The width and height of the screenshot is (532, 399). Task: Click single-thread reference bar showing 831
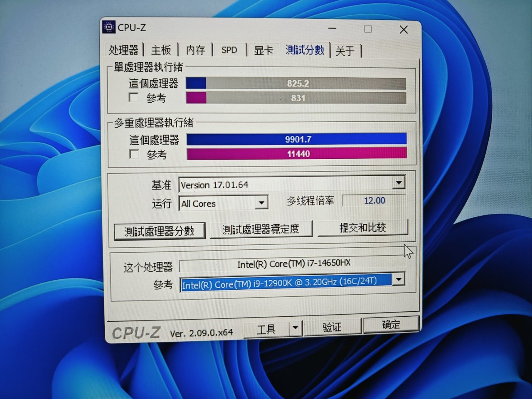pyautogui.click(x=296, y=98)
